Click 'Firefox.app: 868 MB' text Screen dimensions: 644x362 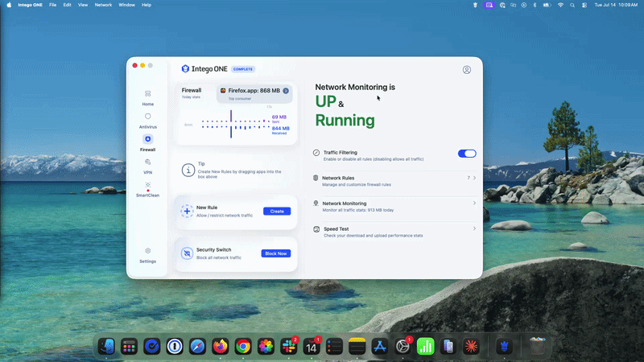tap(254, 91)
